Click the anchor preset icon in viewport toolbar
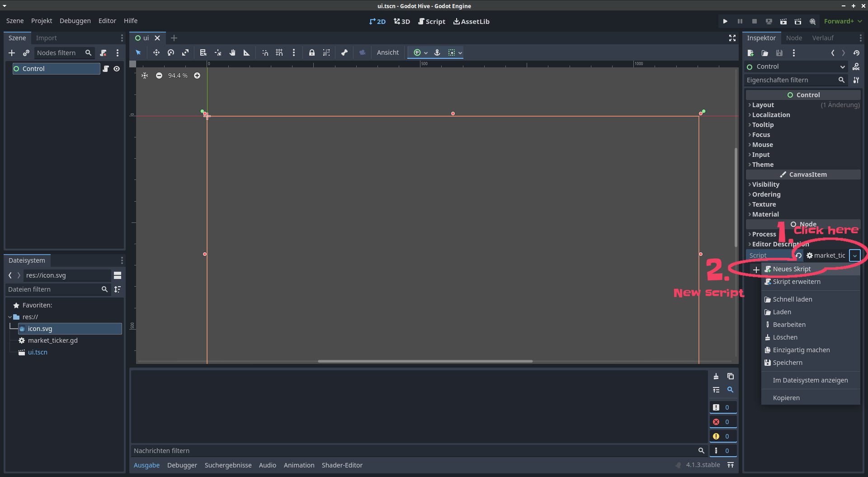Screen dimensions: 868x477 tap(437, 52)
